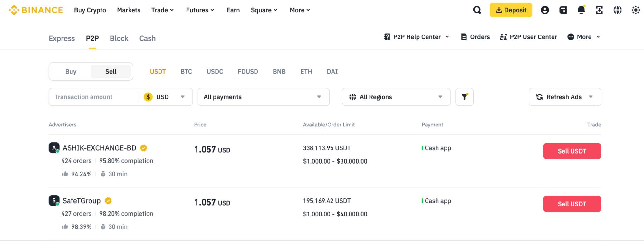644x241 pixels.
Task: Click the USD dollar coin icon
Action: (148, 97)
